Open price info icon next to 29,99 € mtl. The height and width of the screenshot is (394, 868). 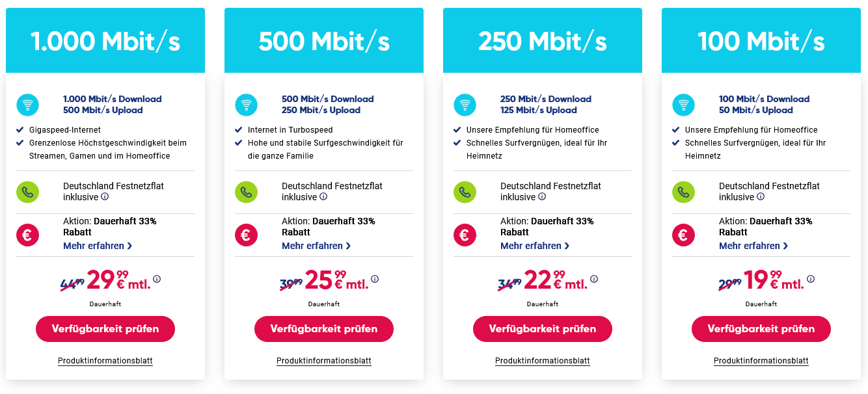pyautogui.click(x=157, y=280)
